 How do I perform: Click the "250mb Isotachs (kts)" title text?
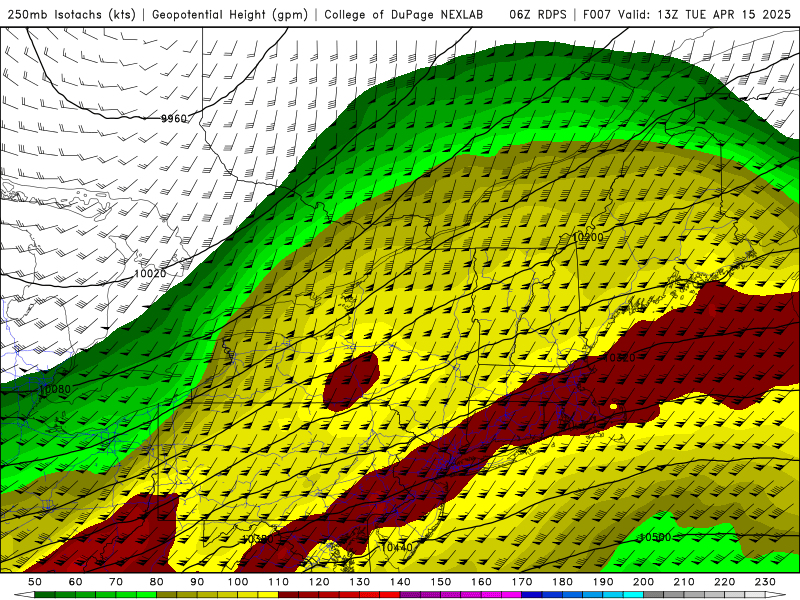click(71, 14)
